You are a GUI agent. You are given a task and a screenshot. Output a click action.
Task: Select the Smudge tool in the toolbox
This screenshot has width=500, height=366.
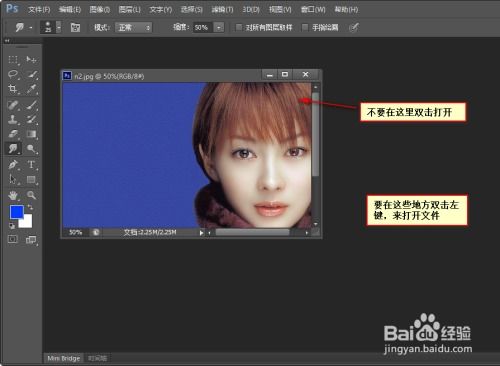point(13,148)
